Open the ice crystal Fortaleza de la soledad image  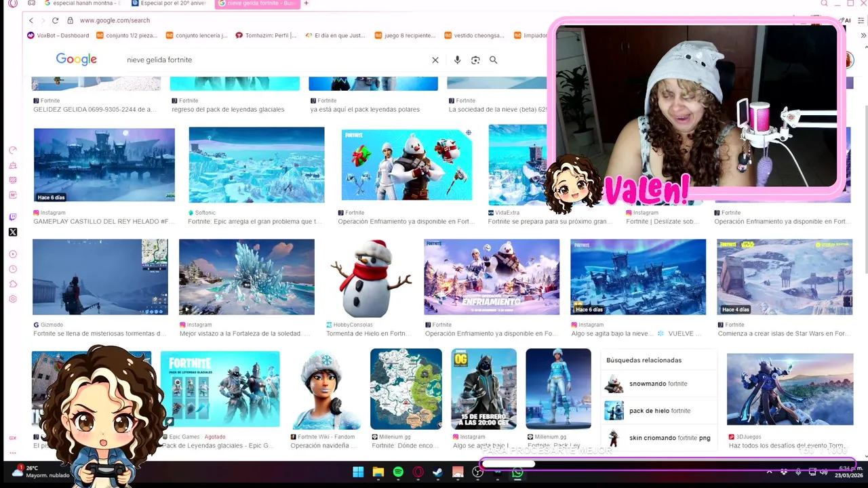click(x=247, y=277)
